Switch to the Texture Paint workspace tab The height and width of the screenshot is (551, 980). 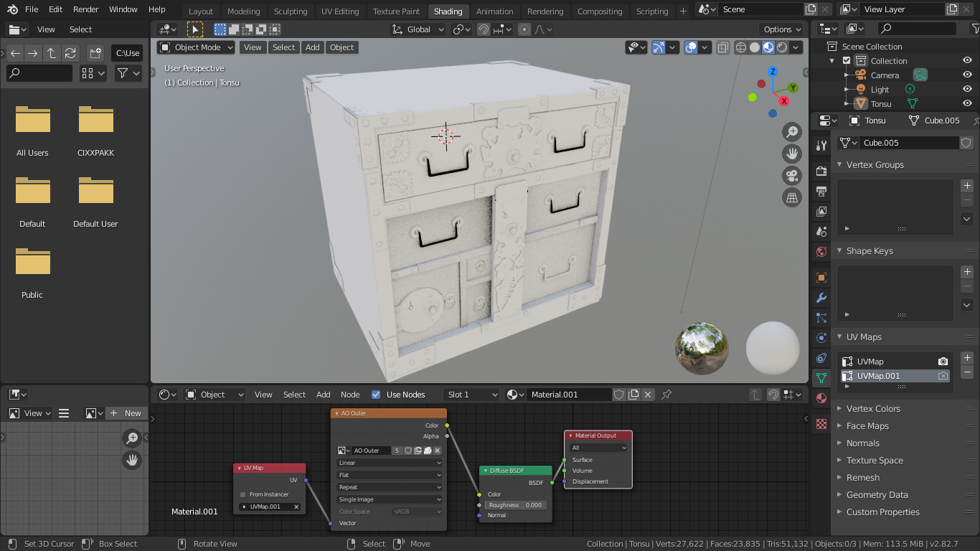click(396, 11)
